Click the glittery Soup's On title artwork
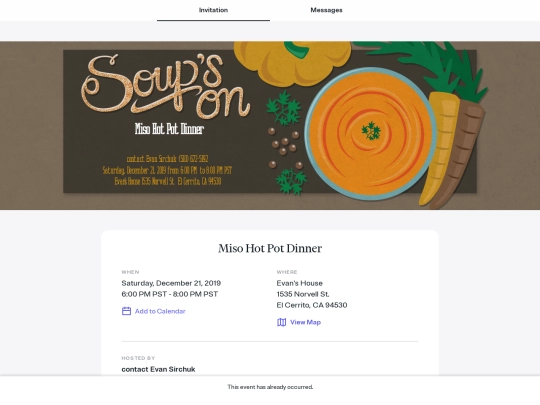 coord(166,86)
